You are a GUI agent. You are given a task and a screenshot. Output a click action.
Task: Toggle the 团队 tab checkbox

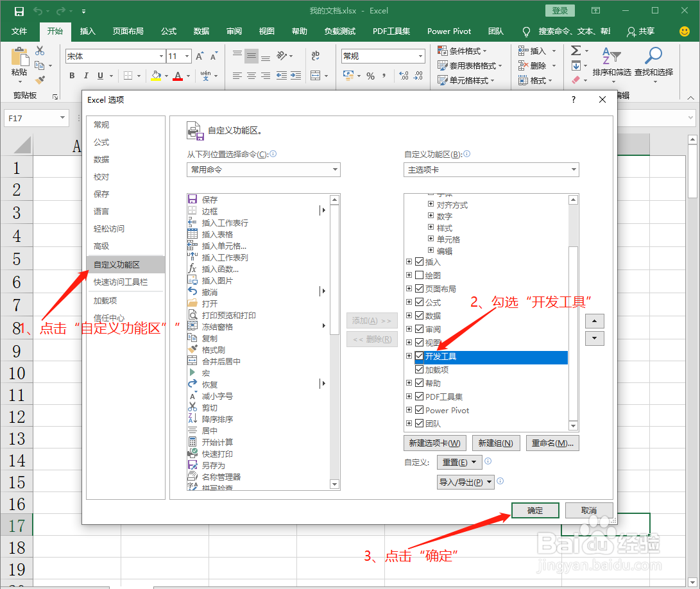pyautogui.click(x=419, y=423)
